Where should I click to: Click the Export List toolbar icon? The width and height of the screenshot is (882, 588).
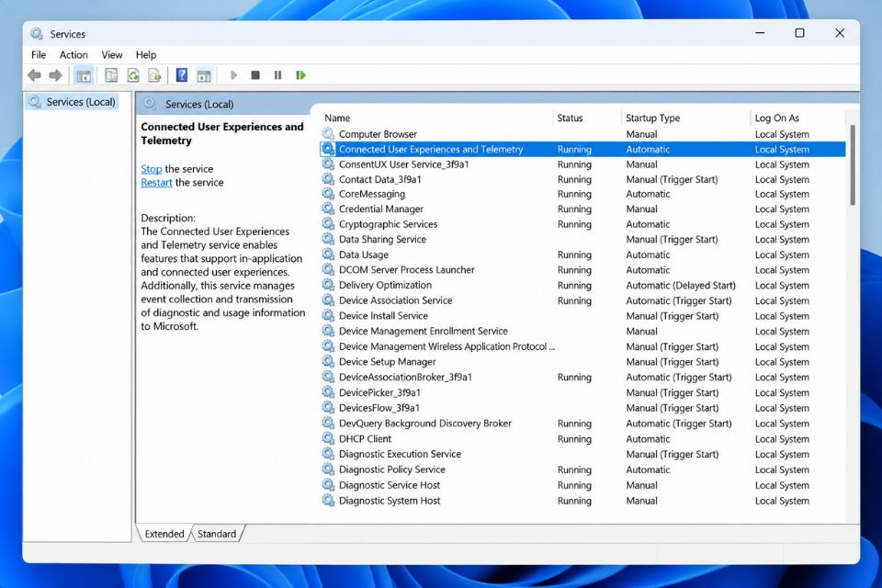click(154, 74)
